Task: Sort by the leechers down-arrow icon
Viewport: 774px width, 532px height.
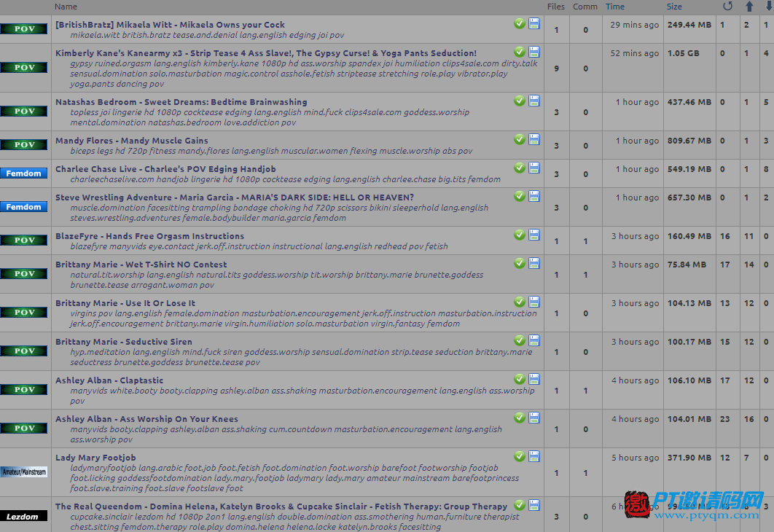Action: coord(769,7)
